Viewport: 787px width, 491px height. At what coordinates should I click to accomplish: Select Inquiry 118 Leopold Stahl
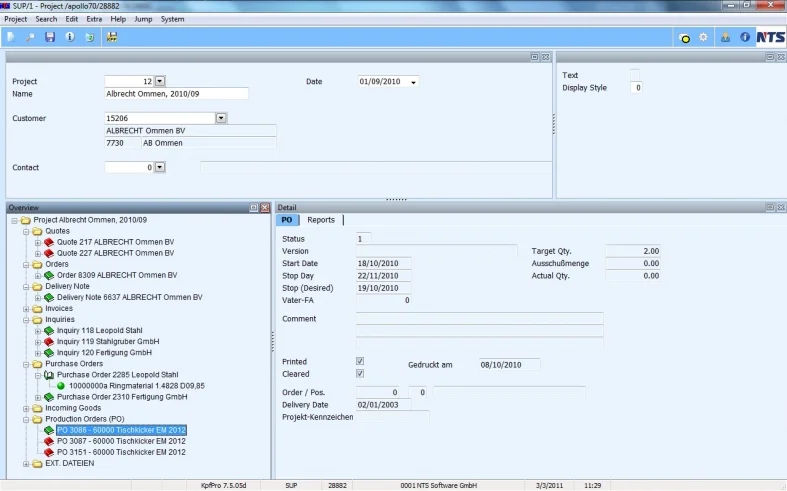pos(99,331)
